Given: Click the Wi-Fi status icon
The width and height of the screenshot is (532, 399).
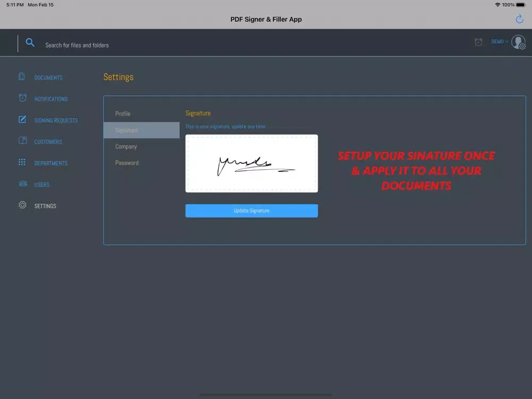Looking at the screenshot, I should coord(497,5).
